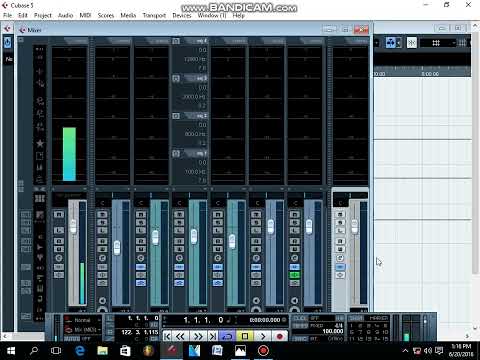This screenshot has width=480, height=360.
Task: Click the SHOW markers button
Action: click(356, 318)
